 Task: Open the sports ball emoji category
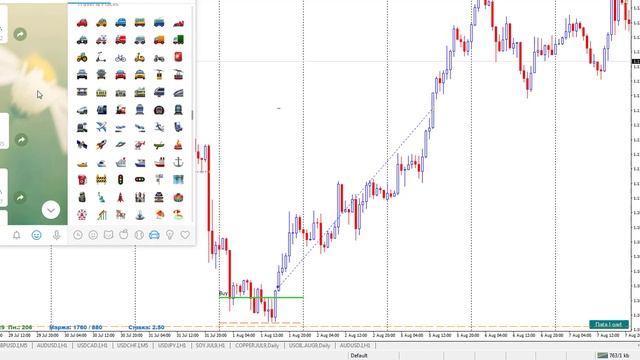(139, 235)
